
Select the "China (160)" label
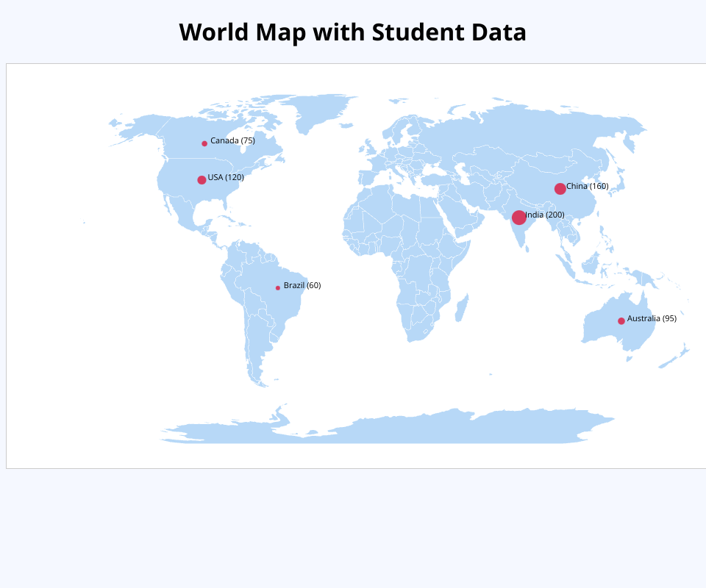pos(588,186)
